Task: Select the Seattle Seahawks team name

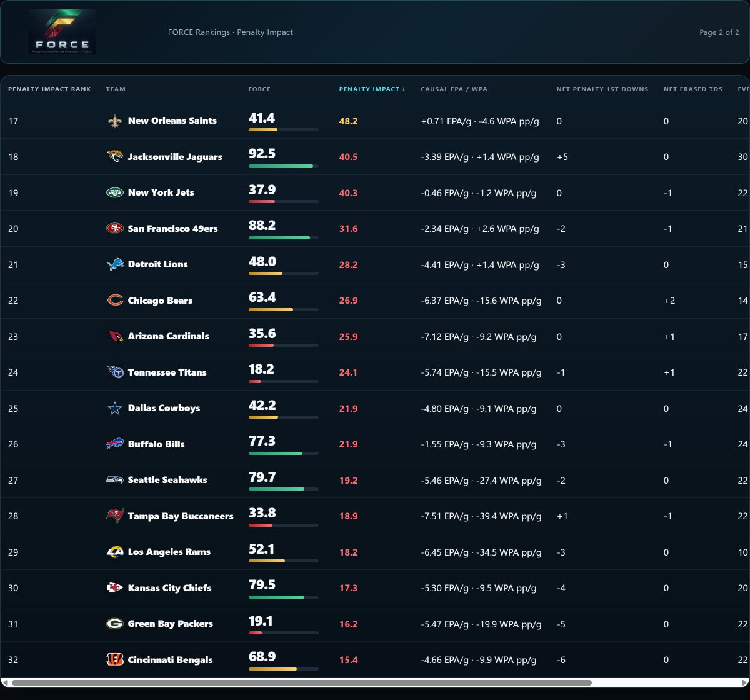Action: 167,480
